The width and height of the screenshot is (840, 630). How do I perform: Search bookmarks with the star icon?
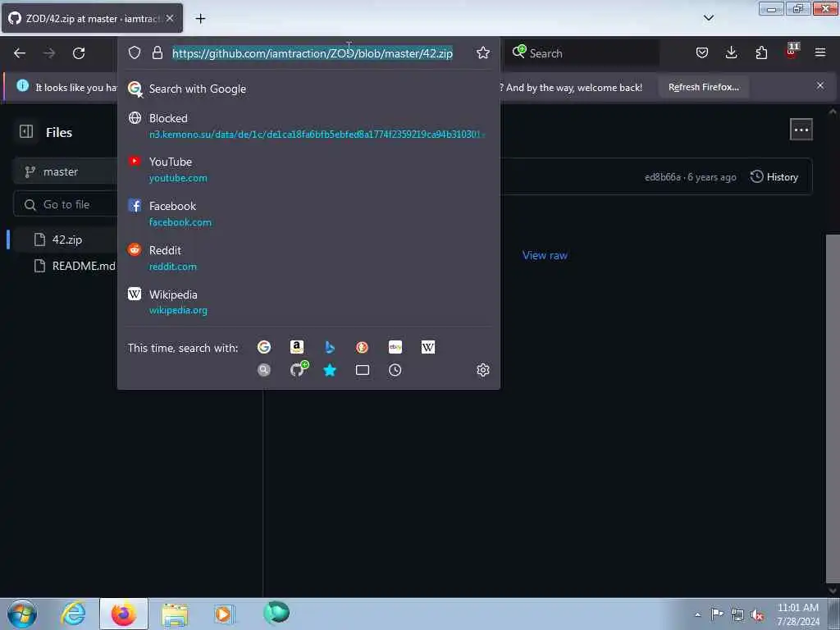coord(330,370)
